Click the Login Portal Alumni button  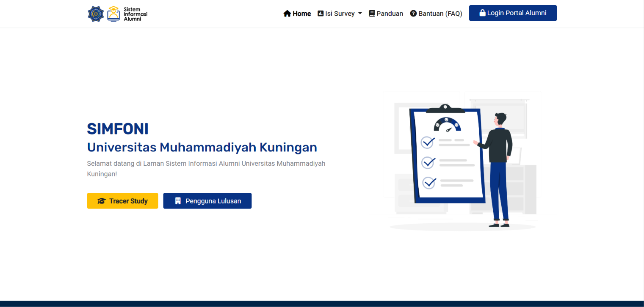[513, 13]
